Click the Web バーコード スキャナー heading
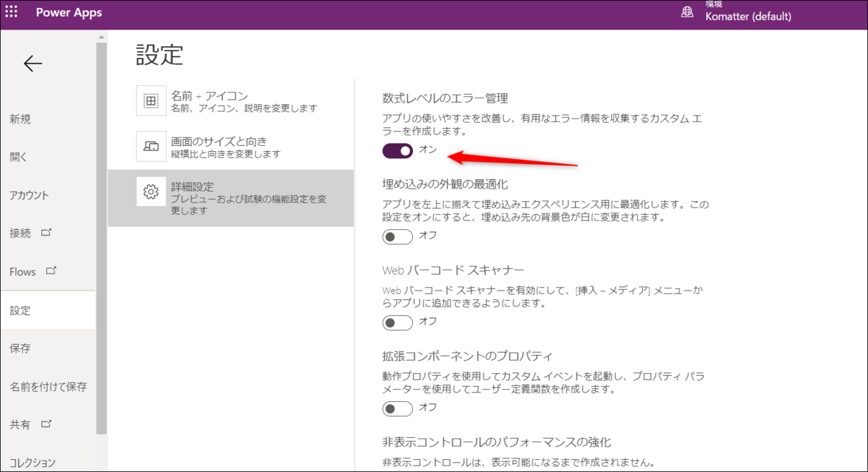The image size is (868, 472). 453,270
